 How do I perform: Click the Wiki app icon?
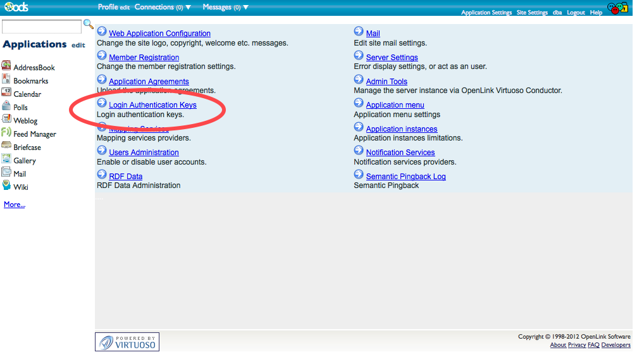pyautogui.click(x=6, y=186)
